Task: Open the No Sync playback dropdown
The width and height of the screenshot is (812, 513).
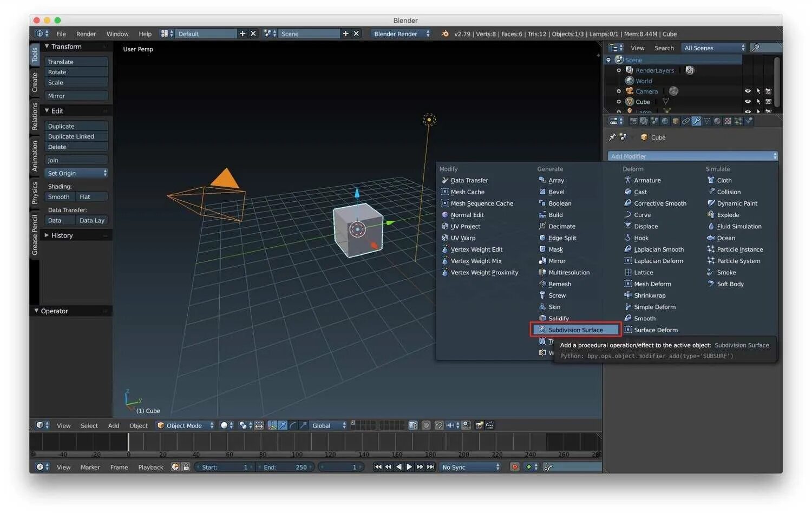Action: pos(470,467)
